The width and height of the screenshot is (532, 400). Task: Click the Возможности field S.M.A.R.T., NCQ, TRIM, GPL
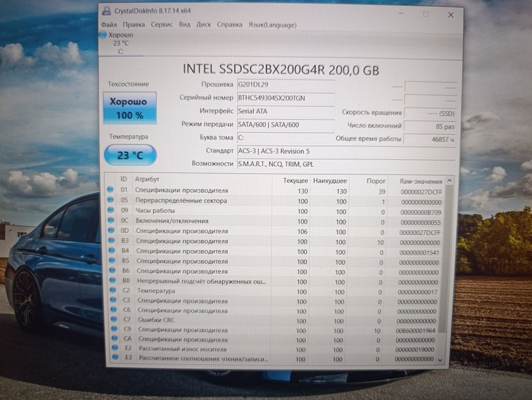click(346, 164)
